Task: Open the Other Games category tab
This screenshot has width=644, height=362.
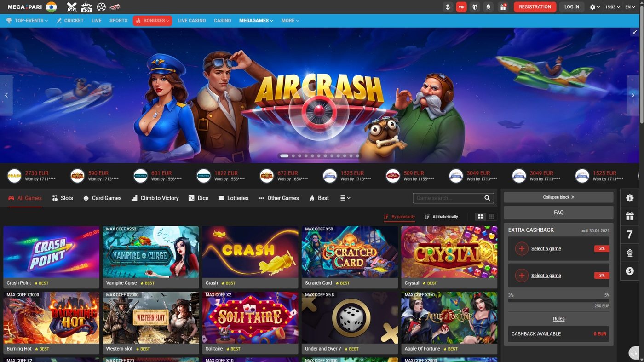Action: pyautogui.click(x=278, y=198)
